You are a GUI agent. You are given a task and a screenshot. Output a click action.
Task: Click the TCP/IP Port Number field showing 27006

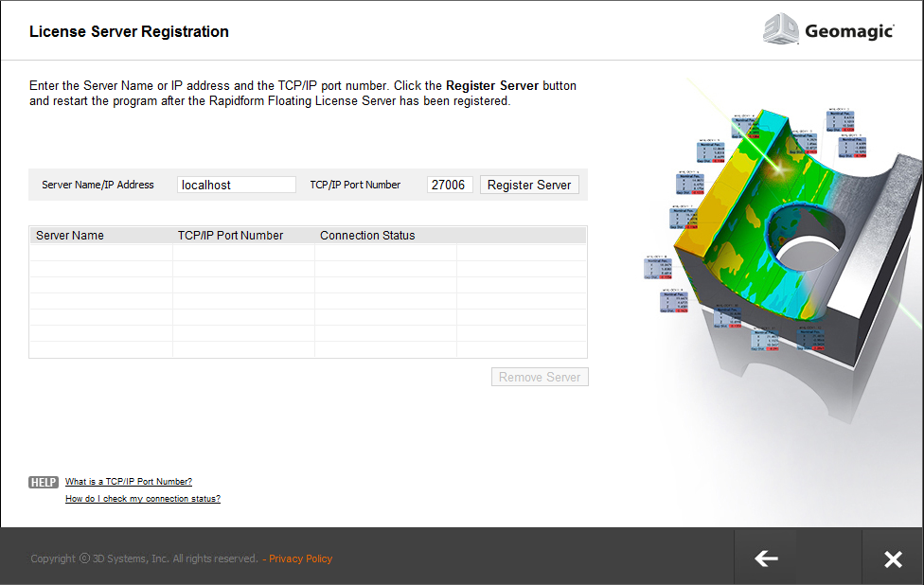point(450,185)
